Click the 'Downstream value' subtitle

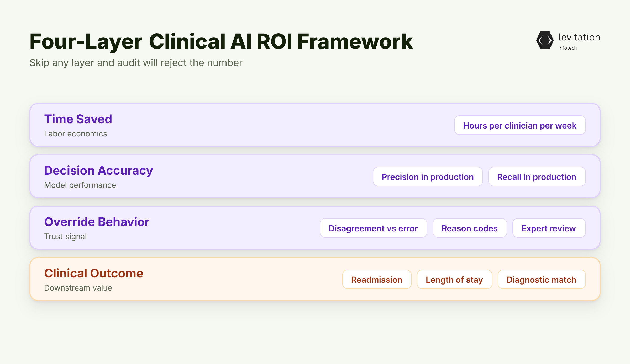(78, 288)
